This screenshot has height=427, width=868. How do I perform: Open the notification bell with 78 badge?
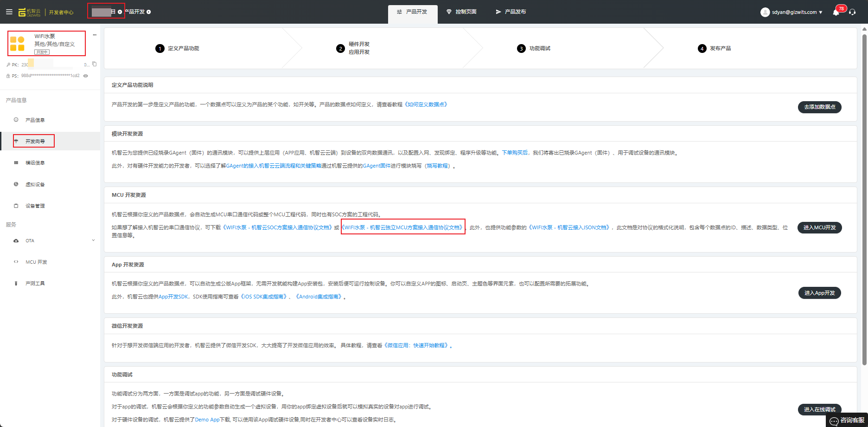836,12
